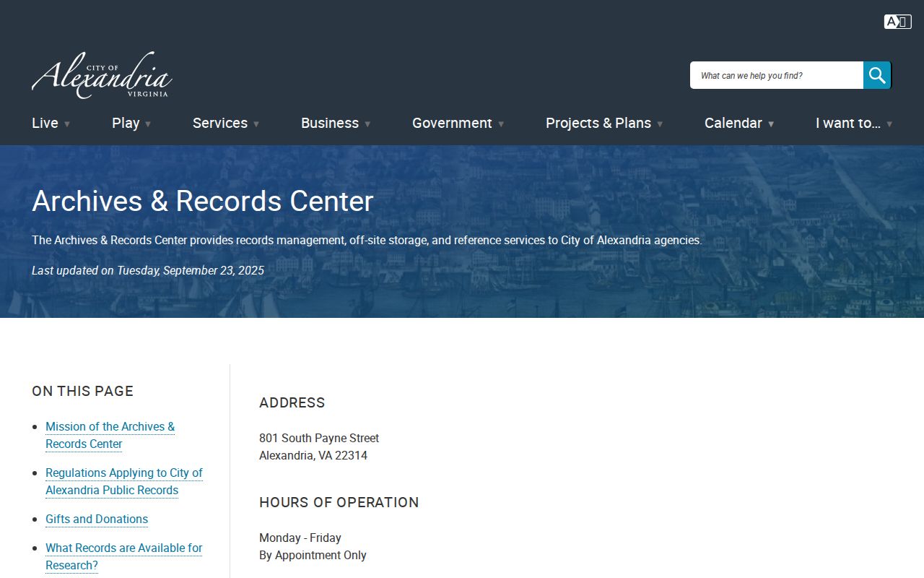Expand the Projects & Plans menu arrow

(660, 124)
